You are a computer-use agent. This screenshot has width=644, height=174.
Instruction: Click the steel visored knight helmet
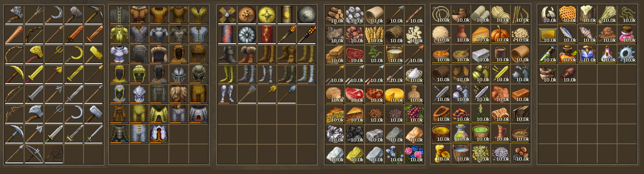click(179, 74)
